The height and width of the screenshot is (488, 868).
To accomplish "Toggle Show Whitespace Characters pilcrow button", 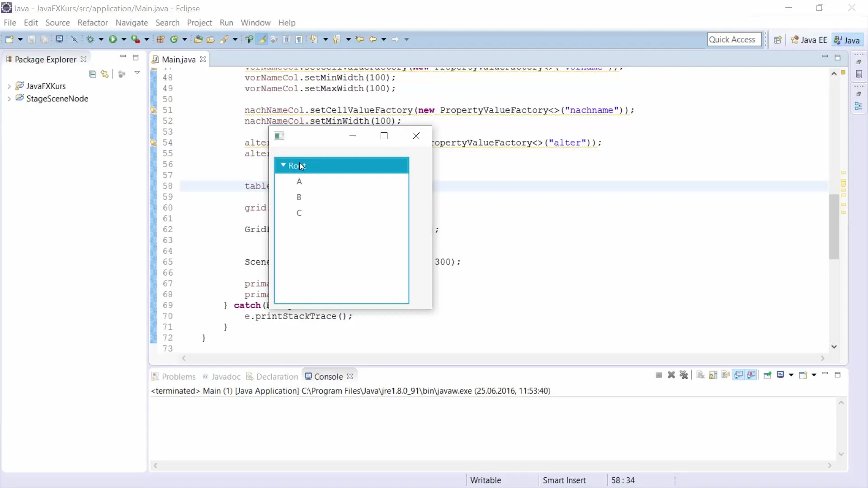I will 299,39.
